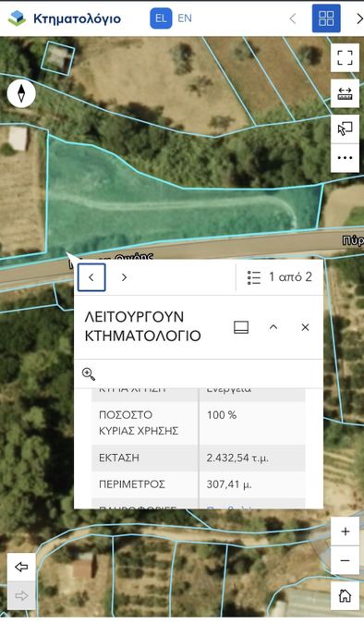Click the Κτηματολόγιο logo
Image resolution: width=364 pixels, height=624 pixels.
coord(65,18)
